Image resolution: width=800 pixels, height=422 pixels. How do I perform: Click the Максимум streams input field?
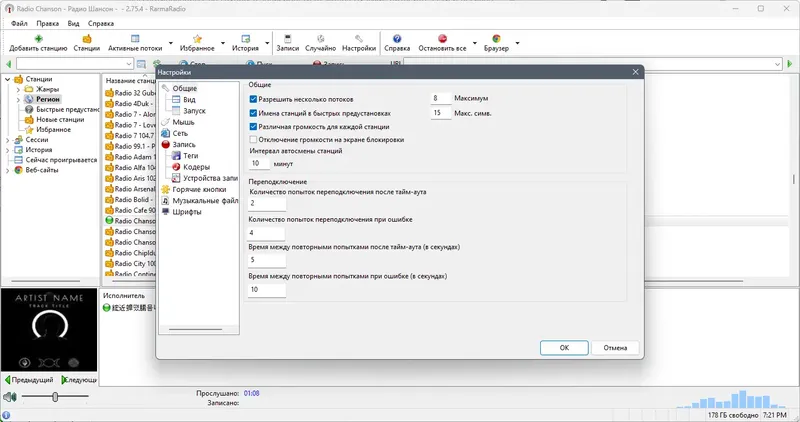441,98
